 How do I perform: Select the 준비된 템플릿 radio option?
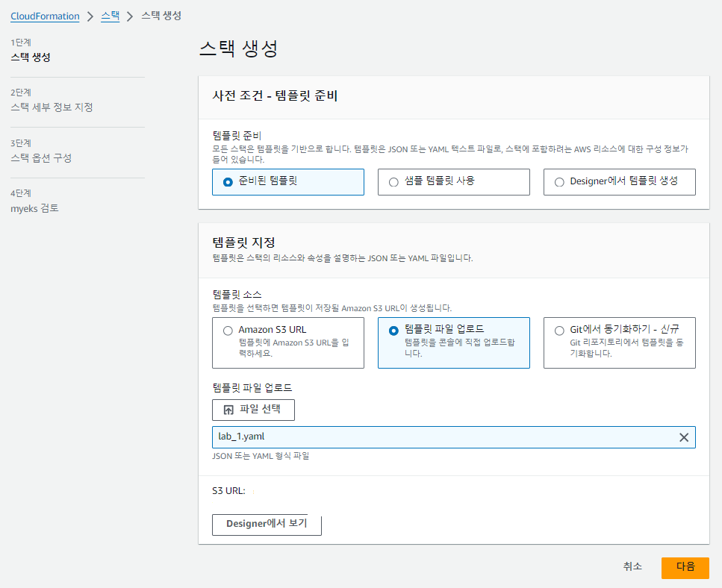coord(287,182)
